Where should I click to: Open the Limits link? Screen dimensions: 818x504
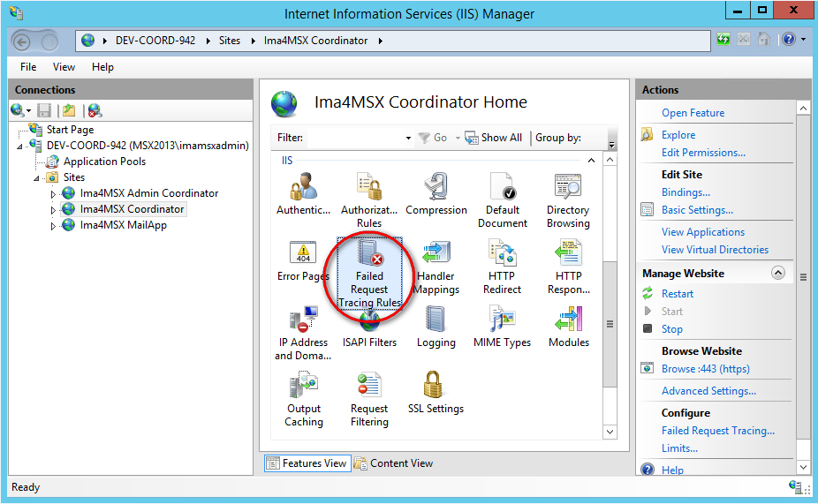(x=679, y=448)
